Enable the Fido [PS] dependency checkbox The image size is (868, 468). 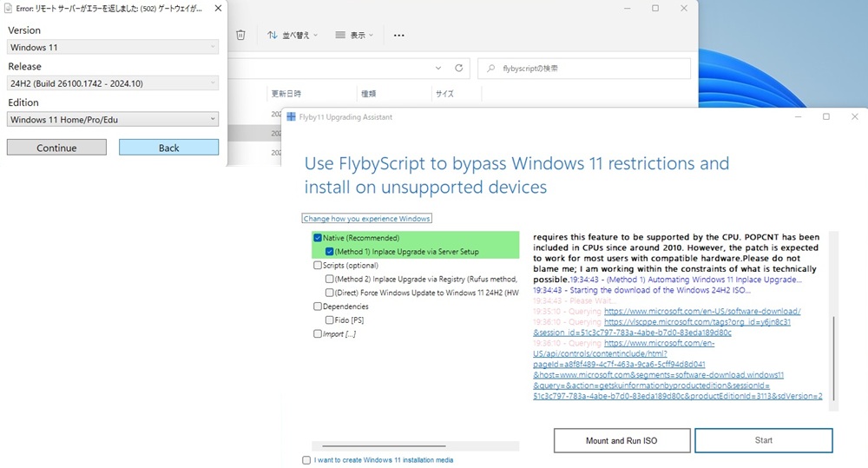(x=330, y=320)
